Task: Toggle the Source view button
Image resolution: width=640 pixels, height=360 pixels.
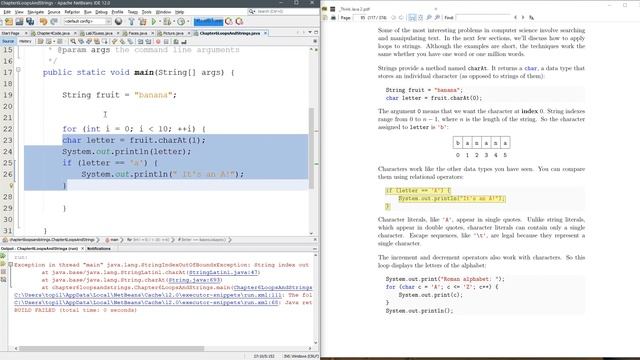Action: coord(8,41)
